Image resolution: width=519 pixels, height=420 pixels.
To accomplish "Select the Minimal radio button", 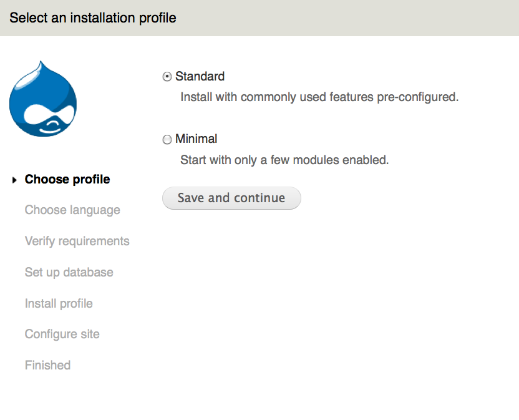I will point(167,140).
